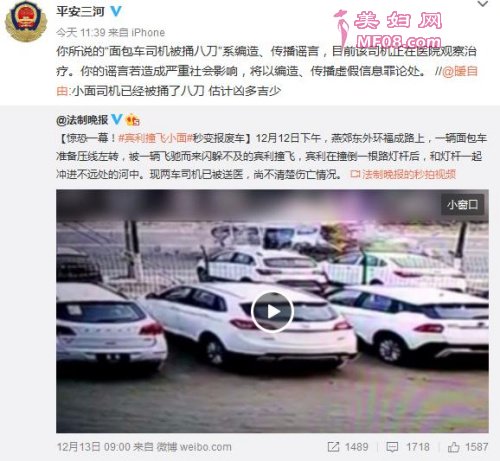
Task: Switch video to 小窗口 mode
Action: (462, 204)
